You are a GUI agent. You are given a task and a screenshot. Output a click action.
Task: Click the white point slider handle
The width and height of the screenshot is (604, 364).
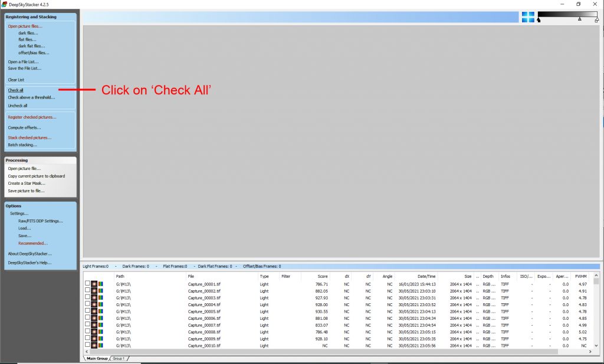tap(597, 20)
